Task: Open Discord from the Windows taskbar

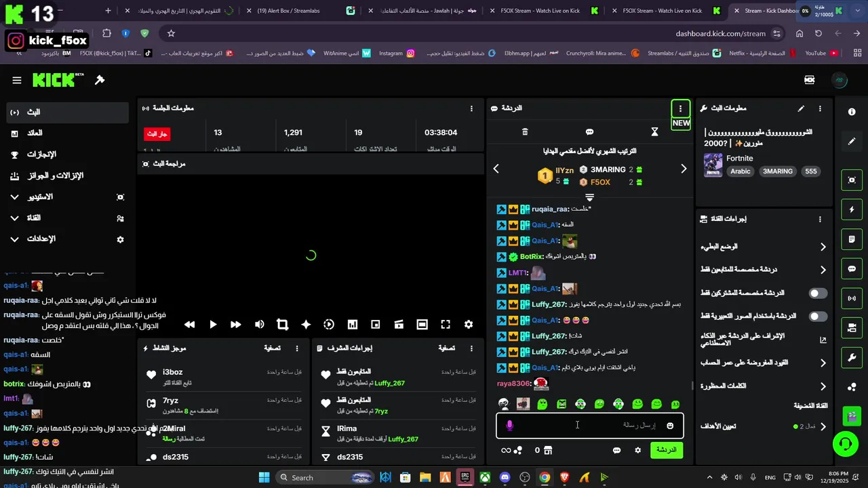Action: (x=505, y=478)
